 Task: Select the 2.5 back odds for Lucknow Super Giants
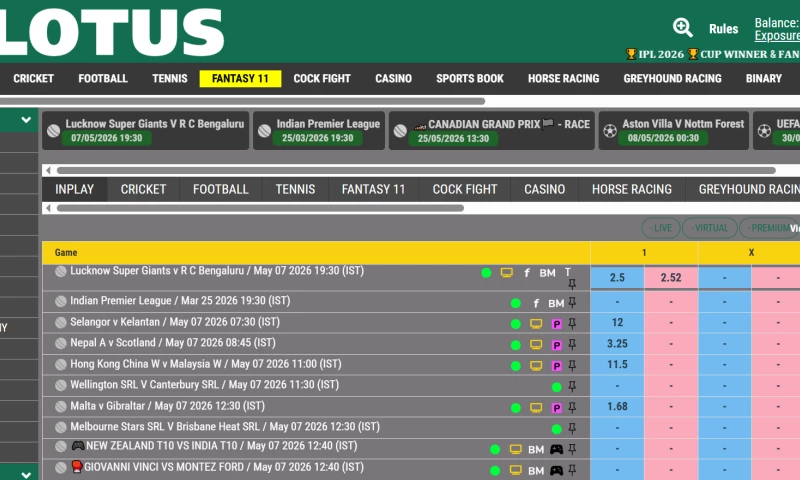pos(617,277)
